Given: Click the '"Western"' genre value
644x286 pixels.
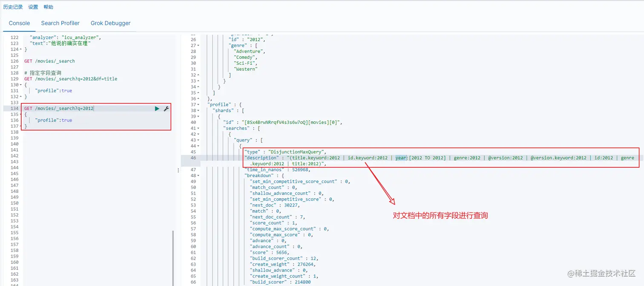Looking at the screenshot, I should pos(246,69).
